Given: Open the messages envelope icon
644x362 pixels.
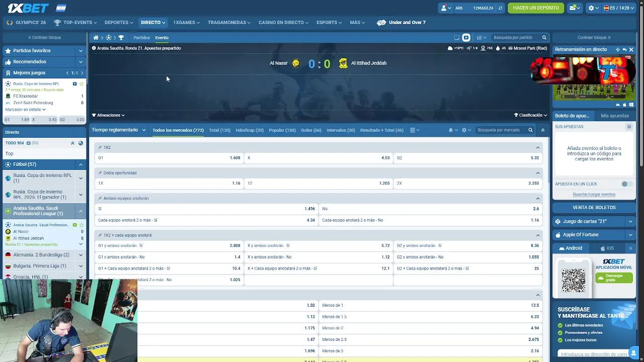Looking at the screenshot, I should point(574,8).
